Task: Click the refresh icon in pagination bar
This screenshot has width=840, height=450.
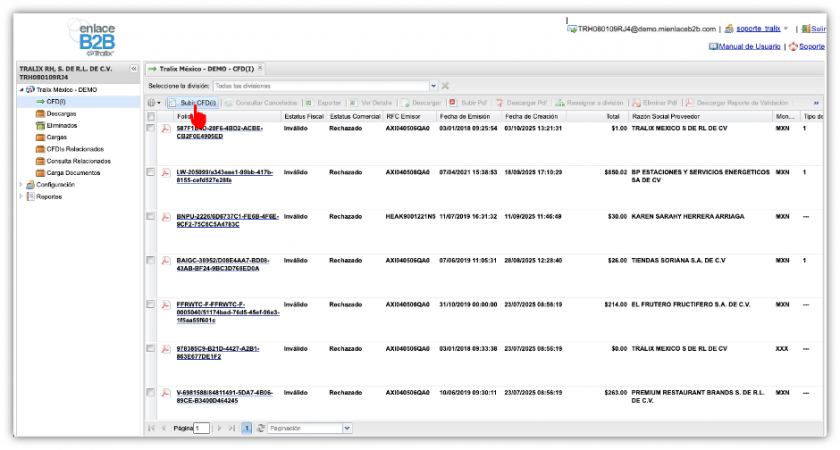Action: point(260,428)
